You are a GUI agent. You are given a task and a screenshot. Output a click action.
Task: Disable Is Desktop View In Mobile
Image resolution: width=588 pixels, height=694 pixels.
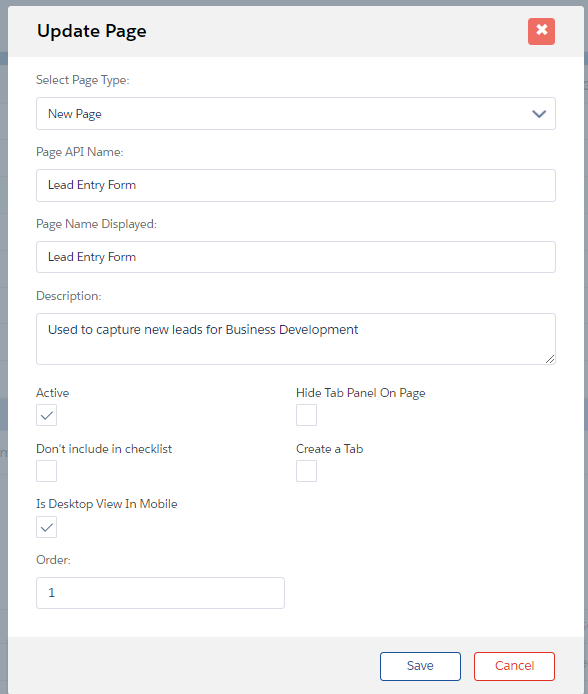click(46, 527)
